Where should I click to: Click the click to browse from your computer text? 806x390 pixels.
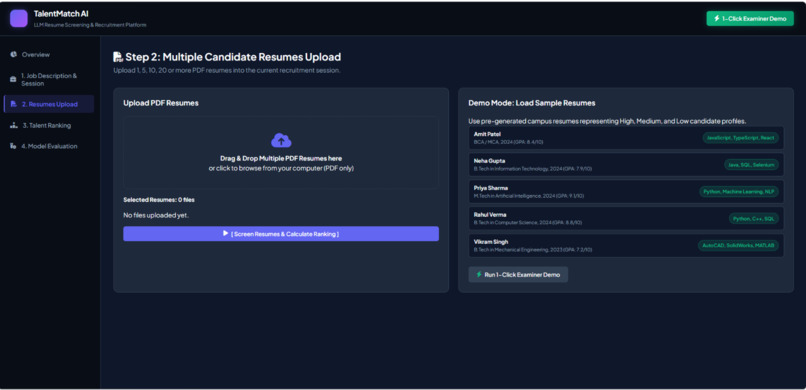click(x=281, y=168)
